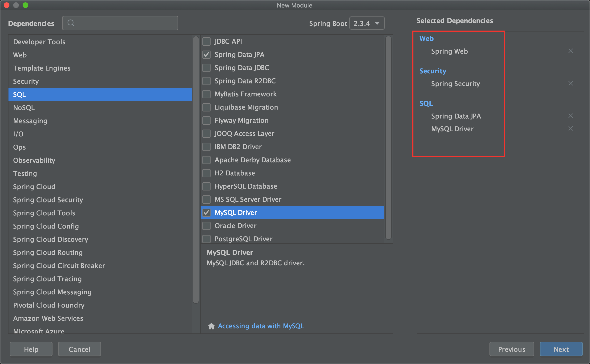Check the IBM DB2 Driver box
Viewport: 590px width, 364px height.
pos(206,147)
